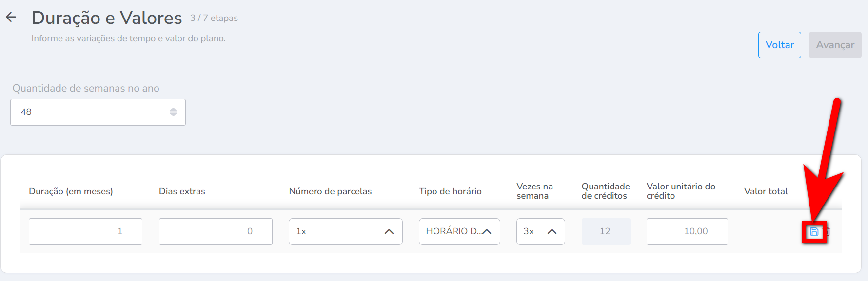Increase weeks in year with the up arrow
Image resolution: width=868 pixels, height=281 pixels.
pos(173,110)
